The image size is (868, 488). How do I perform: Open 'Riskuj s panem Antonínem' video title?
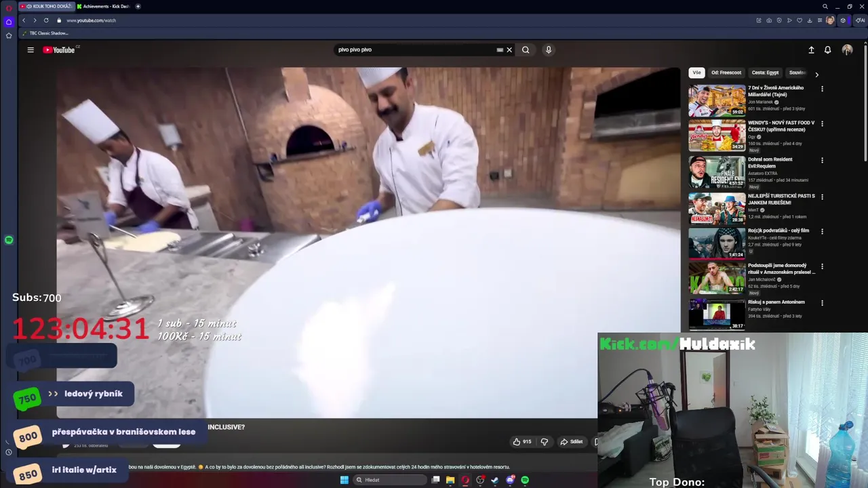[x=776, y=302]
